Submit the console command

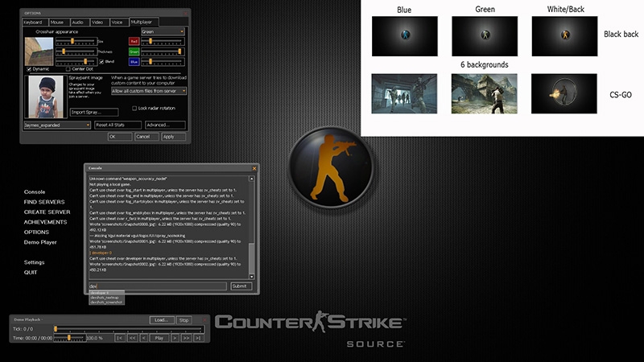click(241, 286)
